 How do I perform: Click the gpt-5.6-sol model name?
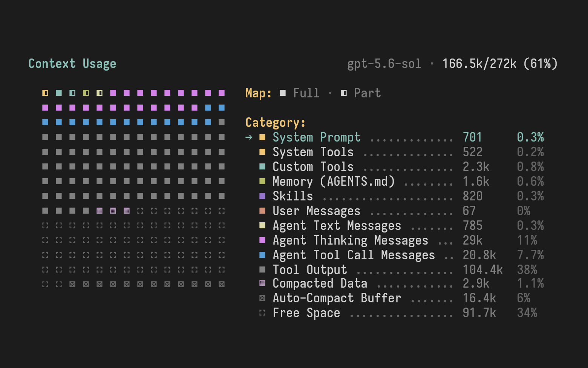(x=384, y=64)
